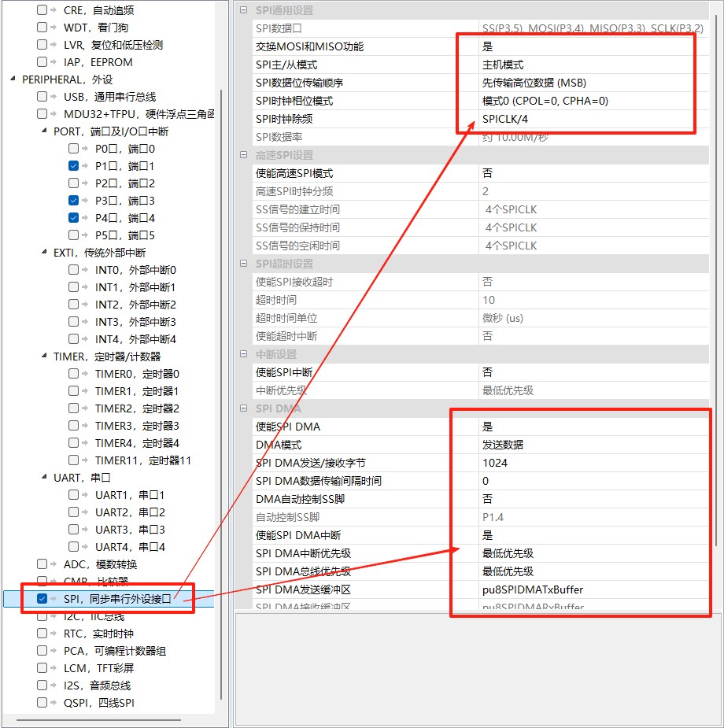
Task: Check the IAP EEPROM checkbox
Action: tap(42, 61)
